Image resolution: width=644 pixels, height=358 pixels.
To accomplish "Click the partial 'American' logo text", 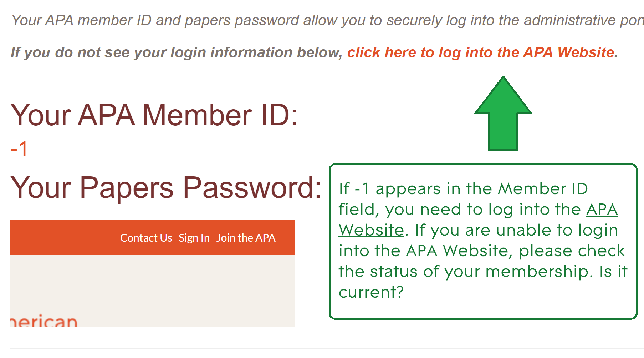I will pyautogui.click(x=44, y=321).
